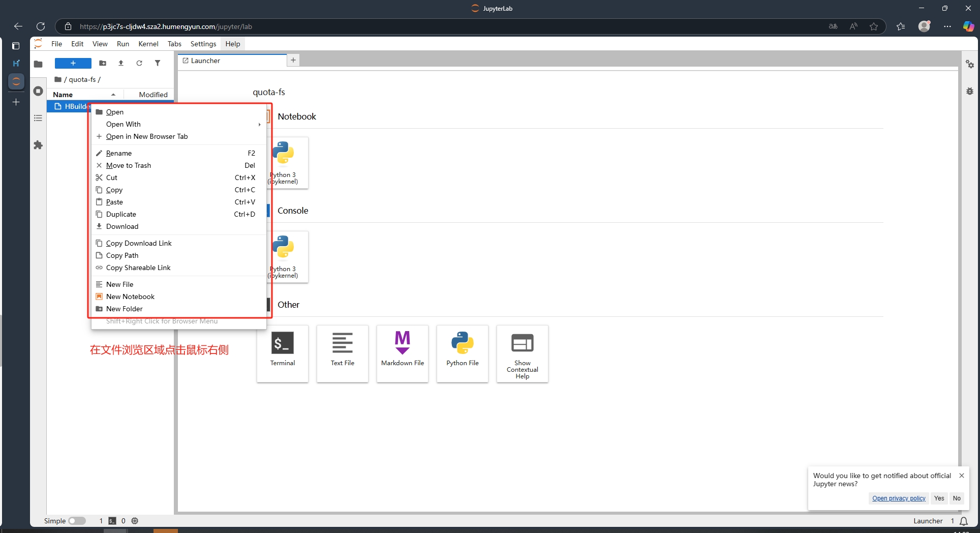Viewport: 980px width, 533px height.
Task: Click No on Jupyter news notification
Action: pos(957,498)
